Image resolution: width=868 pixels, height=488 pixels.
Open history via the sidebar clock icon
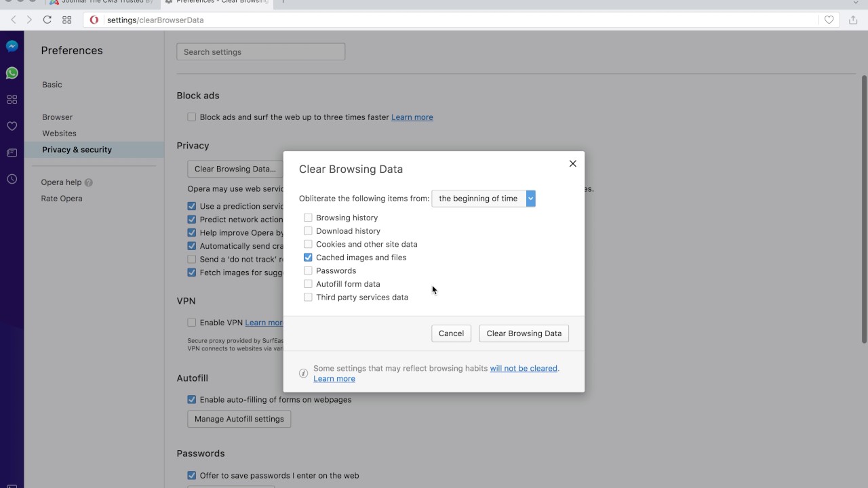[x=12, y=179]
